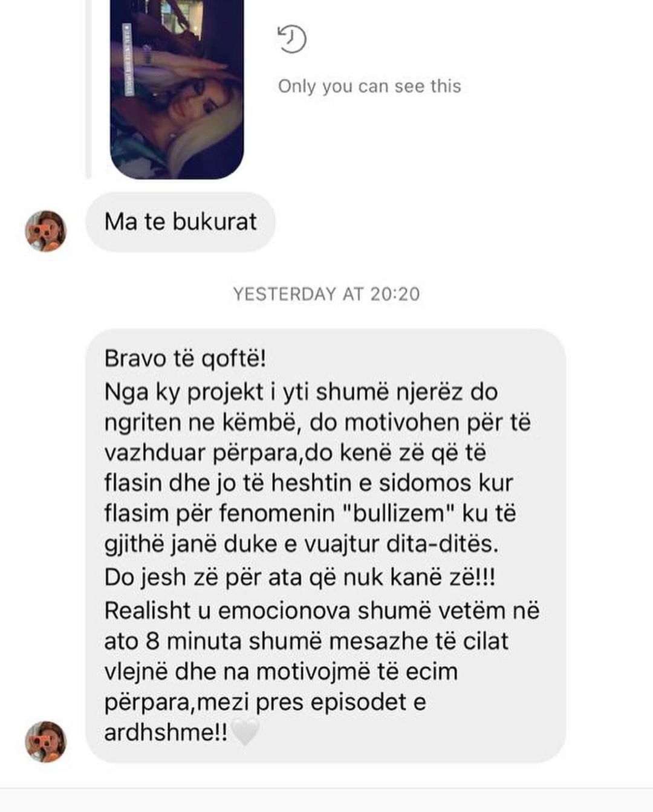Tap the "ardhshme!!" final word in message
Image resolution: width=653 pixels, height=812 pixels.
[x=166, y=733]
